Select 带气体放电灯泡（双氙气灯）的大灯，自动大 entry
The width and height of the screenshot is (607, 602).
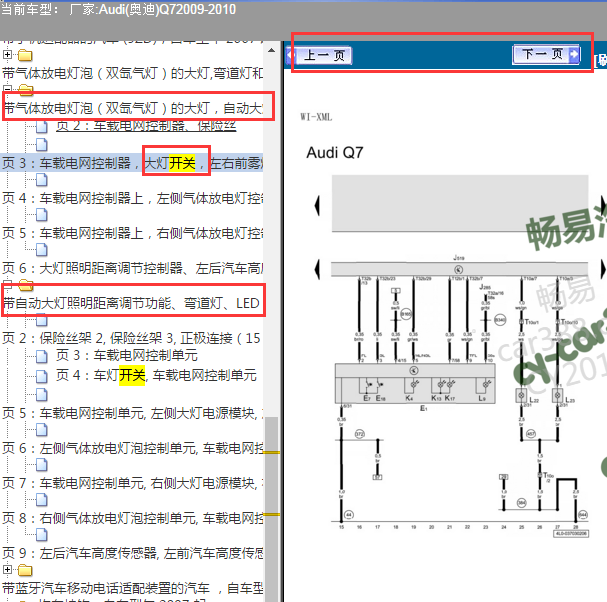tap(133, 108)
